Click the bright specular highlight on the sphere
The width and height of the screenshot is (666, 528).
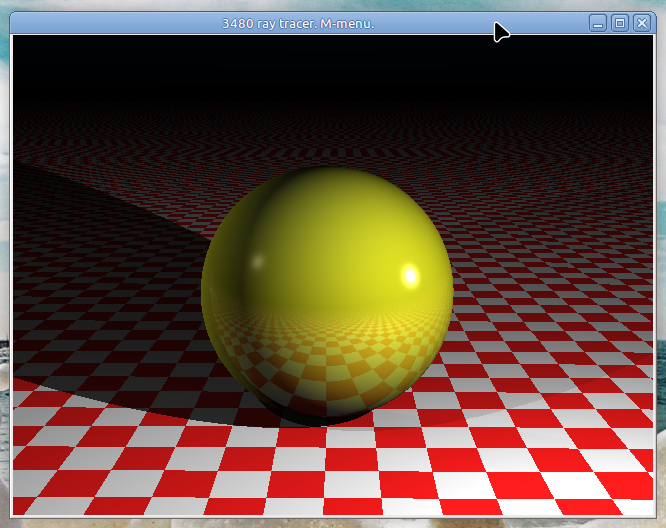point(408,275)
